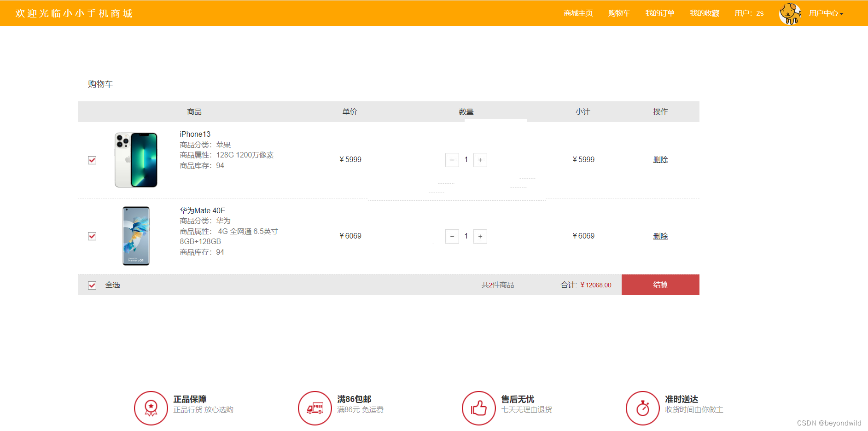Open the 用户中心 dropdown menu
Image resolution: width=868 pixels, height=431 pixels.
coord(826,13)
